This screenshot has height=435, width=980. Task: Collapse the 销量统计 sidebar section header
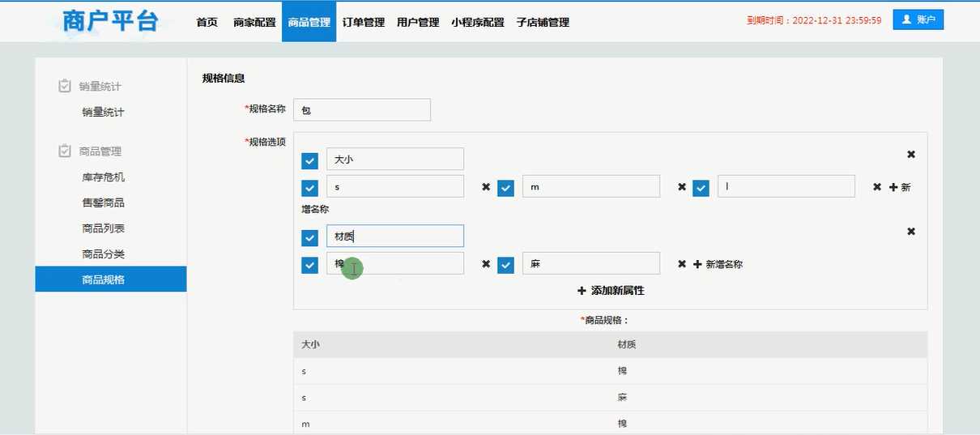[x=100, y=87]
